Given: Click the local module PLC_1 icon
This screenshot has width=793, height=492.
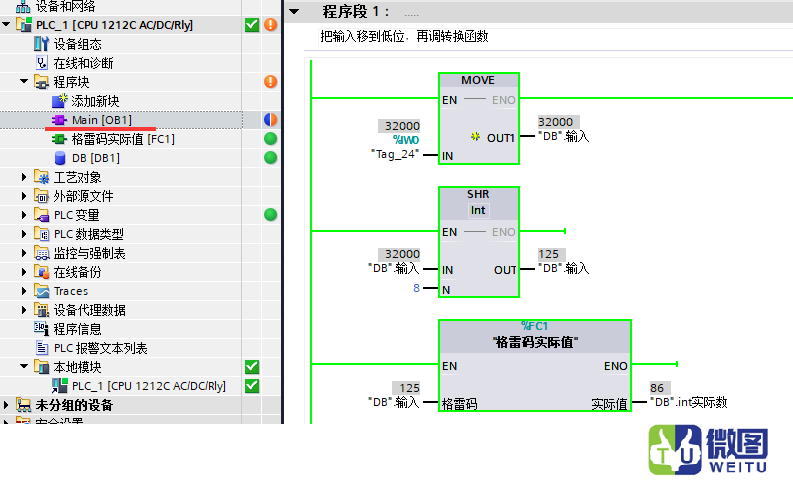Looking at the screenshot, I should pyautogui.click(x=59, y=386).
